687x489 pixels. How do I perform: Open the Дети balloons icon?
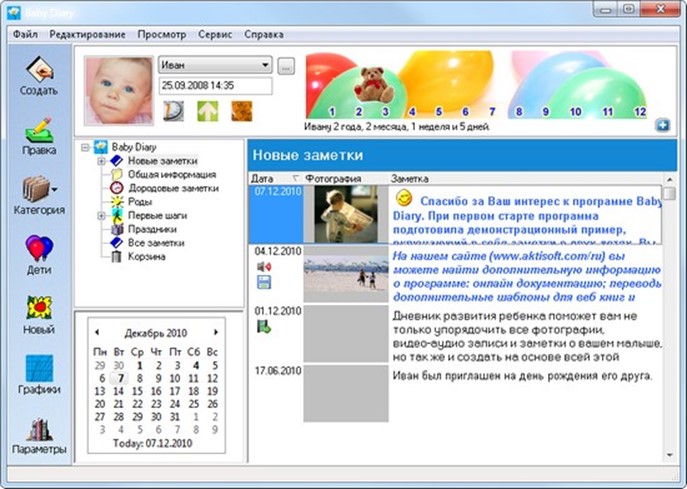[39, 254]
